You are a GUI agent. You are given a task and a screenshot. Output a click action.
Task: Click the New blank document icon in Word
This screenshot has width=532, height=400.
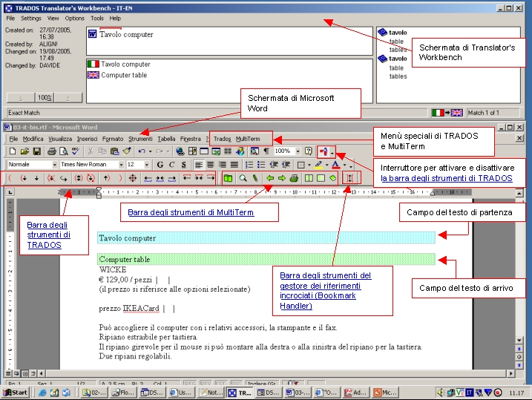click(13, 151)
